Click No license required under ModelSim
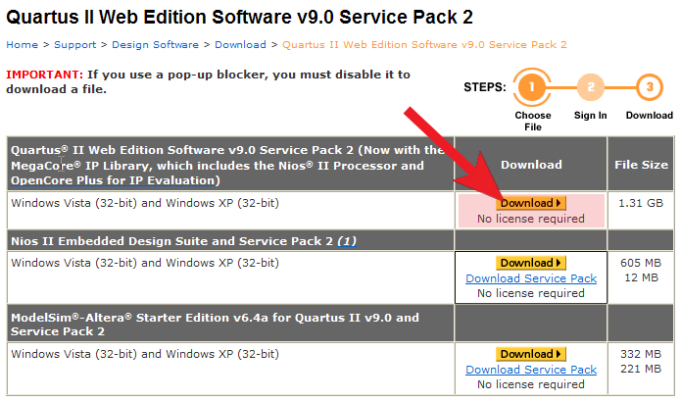 [531, 384]
